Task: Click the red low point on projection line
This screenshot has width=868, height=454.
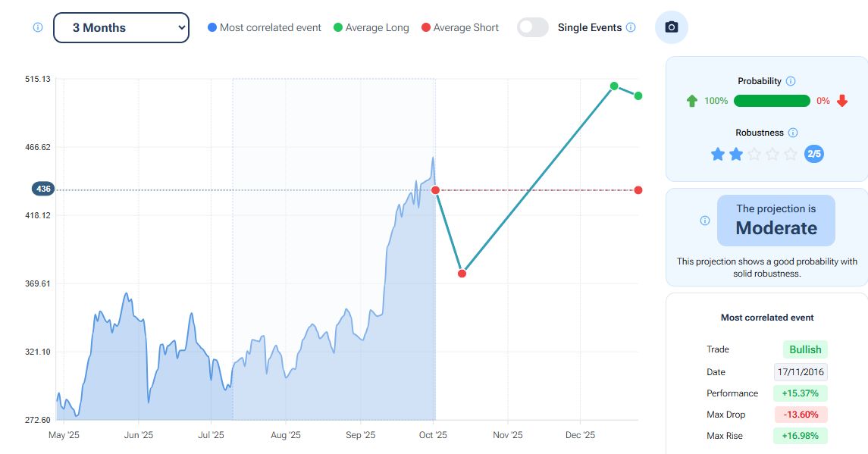Action: point(462,273)
